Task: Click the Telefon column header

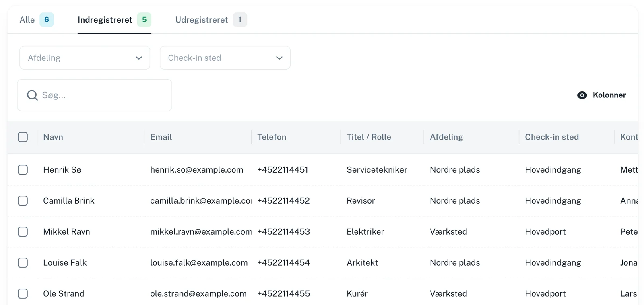Action: tap(272, 137)
